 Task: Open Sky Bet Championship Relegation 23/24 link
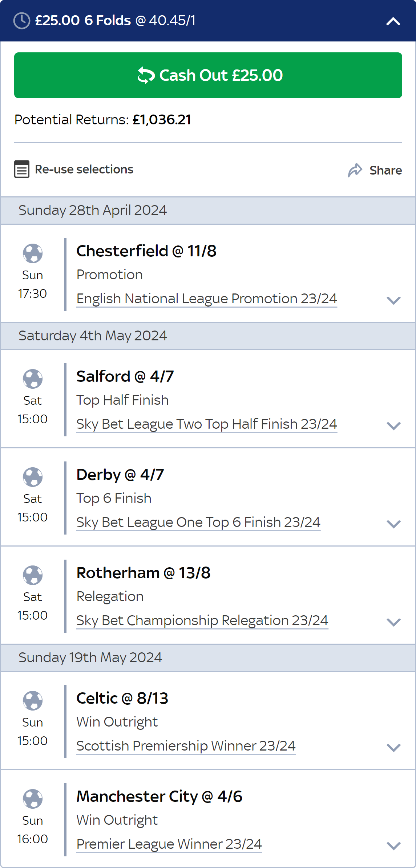click(202, 620)
